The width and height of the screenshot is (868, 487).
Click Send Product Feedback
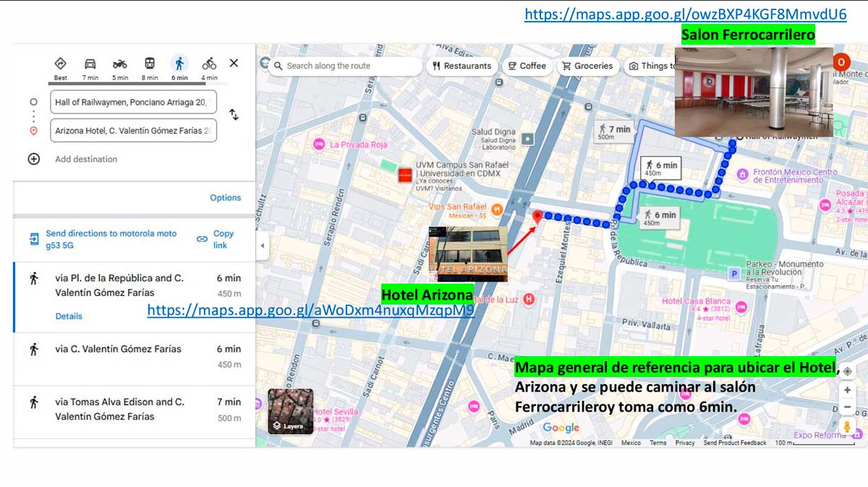pos(734,443)
